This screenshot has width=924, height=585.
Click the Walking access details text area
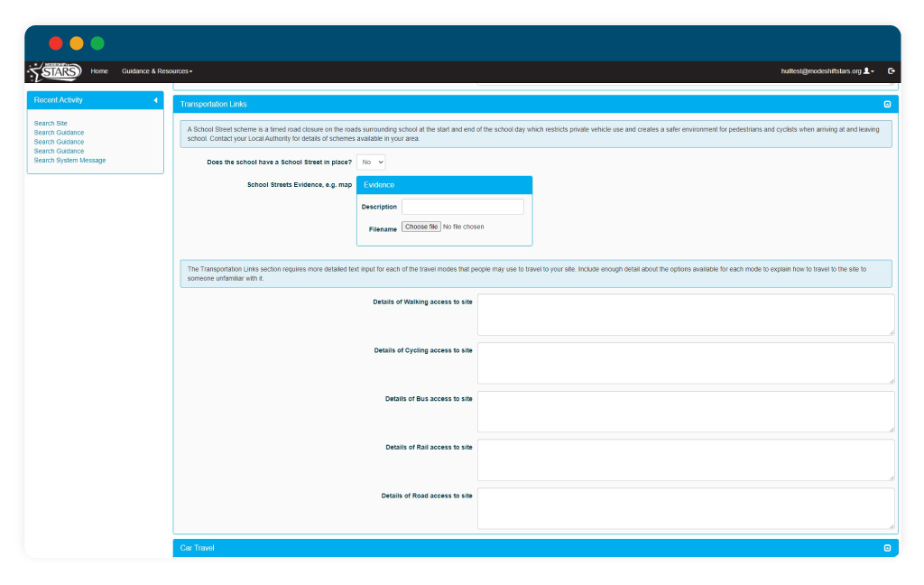point(686,315)
